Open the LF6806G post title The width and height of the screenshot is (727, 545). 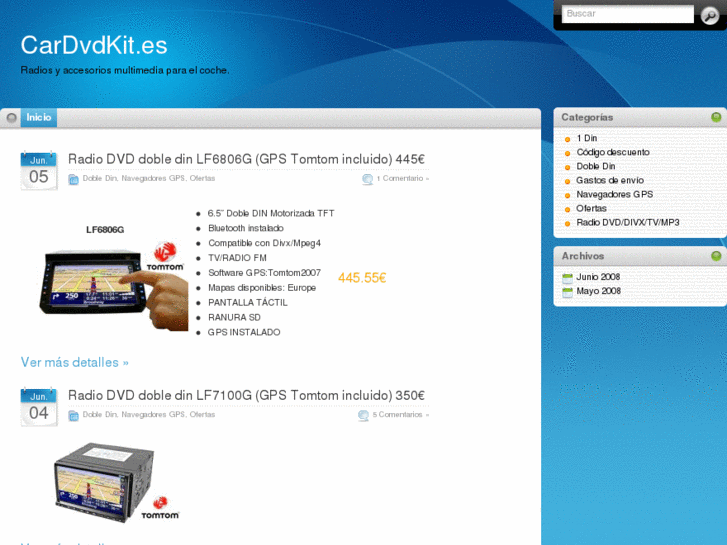246,159
